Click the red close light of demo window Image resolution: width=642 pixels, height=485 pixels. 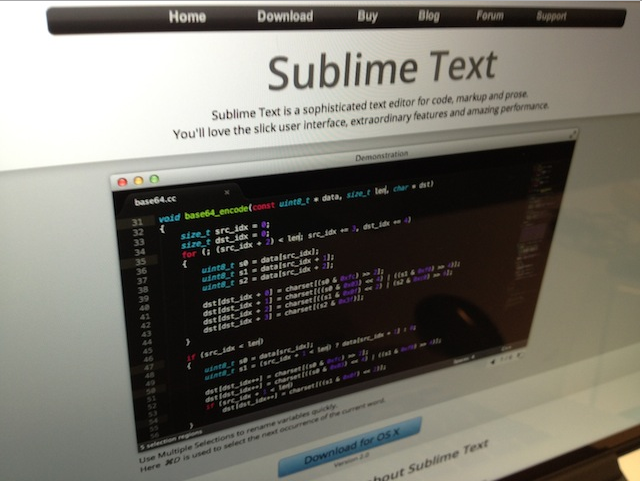click(x=122, y=182)
